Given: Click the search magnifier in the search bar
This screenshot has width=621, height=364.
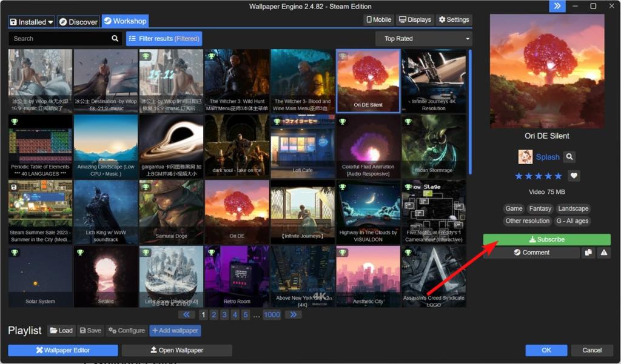Looking at the screenshot, I should point(115,38).
